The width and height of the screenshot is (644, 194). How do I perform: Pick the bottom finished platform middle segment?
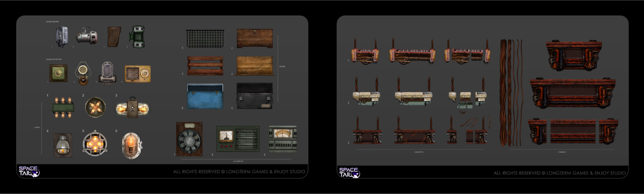click(573, 132)
